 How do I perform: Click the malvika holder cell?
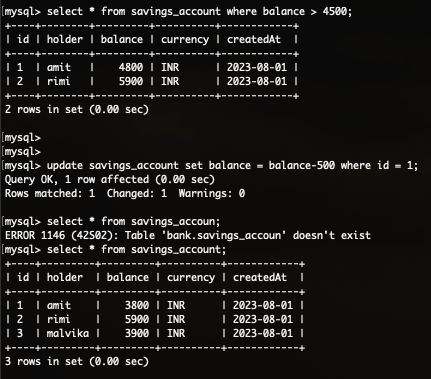(x=68, y=334)
